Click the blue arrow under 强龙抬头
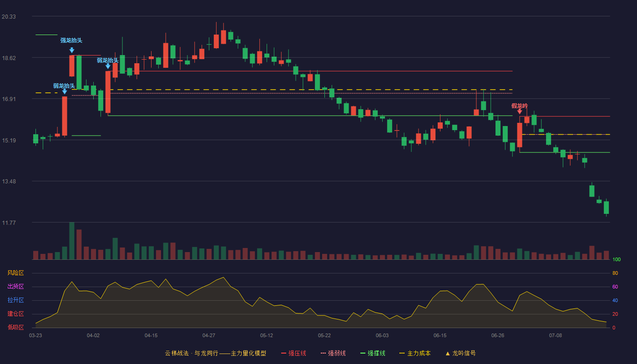637x364 pixels. [72, 50]
